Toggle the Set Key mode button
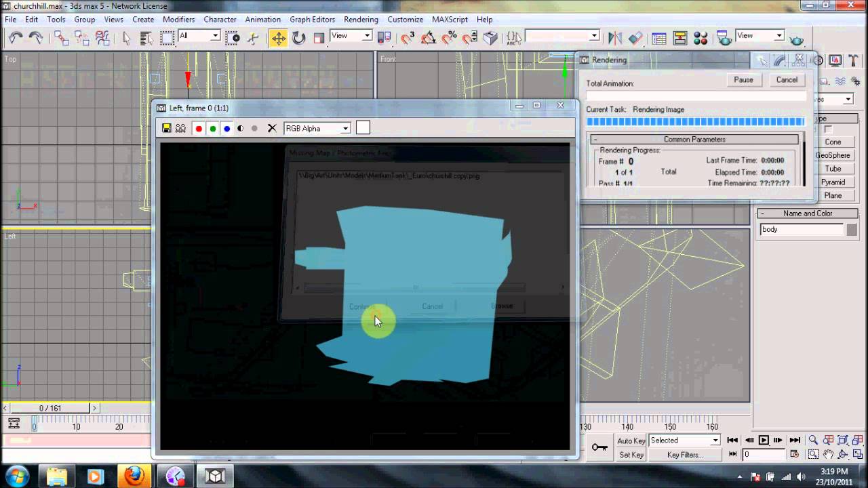This screenshot has height=488, width=868. (631, 455)
